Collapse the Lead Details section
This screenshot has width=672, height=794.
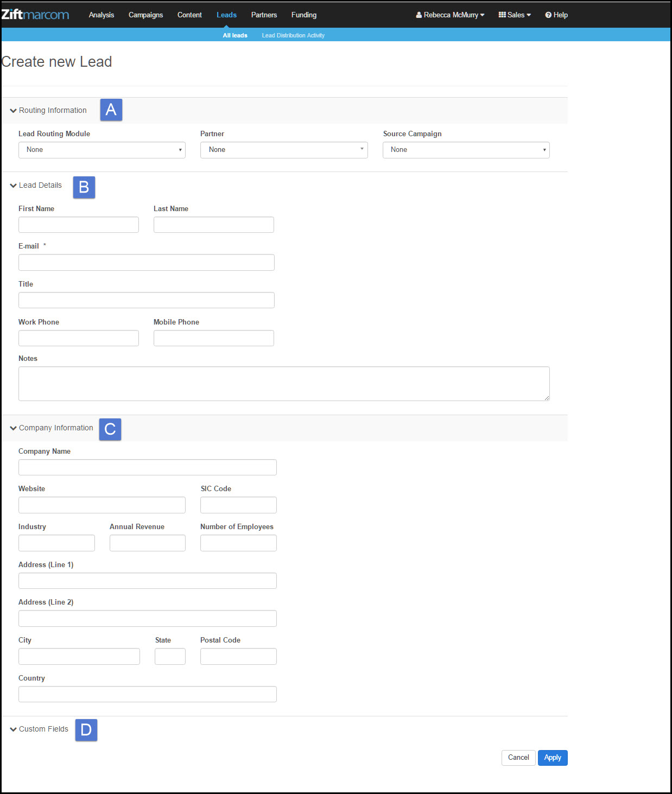click(36, 185)
